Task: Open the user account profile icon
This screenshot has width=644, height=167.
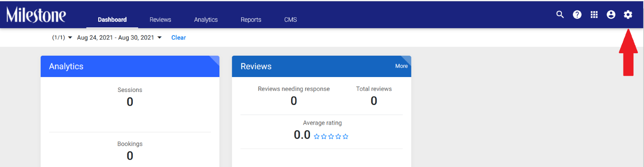Action: pos(611,15)
